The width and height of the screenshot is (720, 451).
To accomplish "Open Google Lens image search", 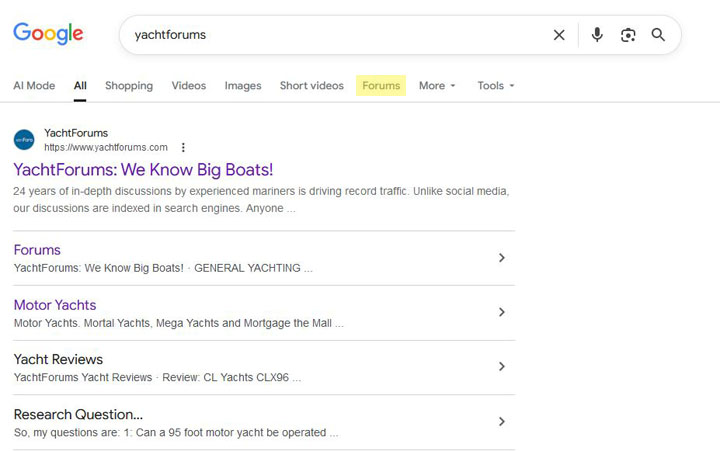I will coord(628,35).
